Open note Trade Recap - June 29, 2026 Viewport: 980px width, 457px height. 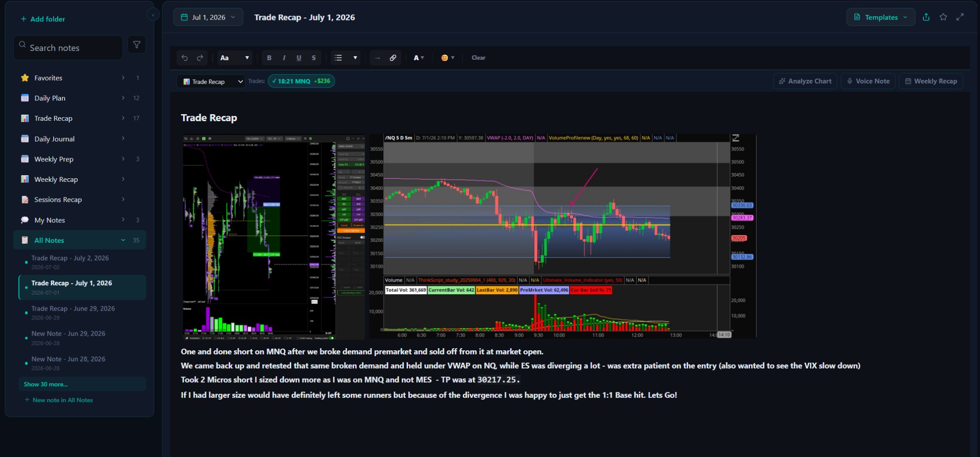82,313
